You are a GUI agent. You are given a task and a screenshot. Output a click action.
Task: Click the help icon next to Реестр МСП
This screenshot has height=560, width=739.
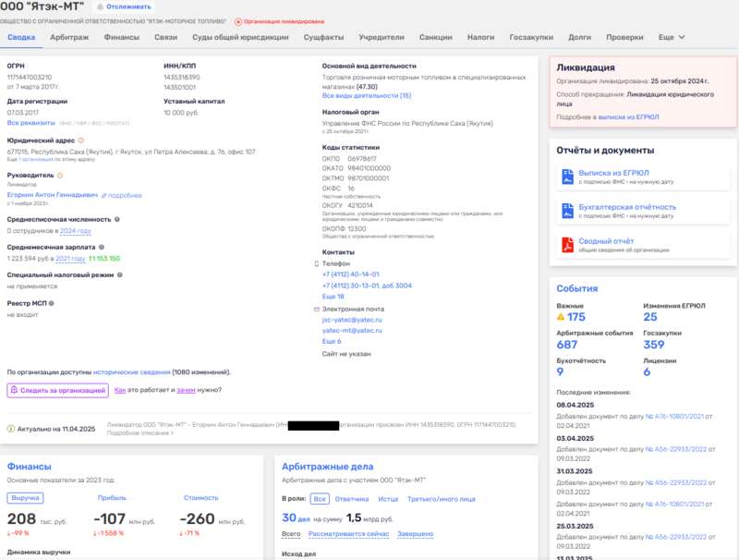pyautogui.click(x=52, y=303)
